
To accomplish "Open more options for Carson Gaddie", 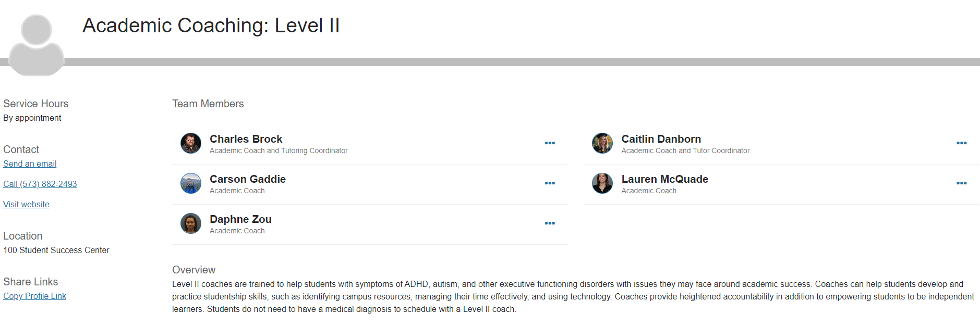I will [550, 183].
